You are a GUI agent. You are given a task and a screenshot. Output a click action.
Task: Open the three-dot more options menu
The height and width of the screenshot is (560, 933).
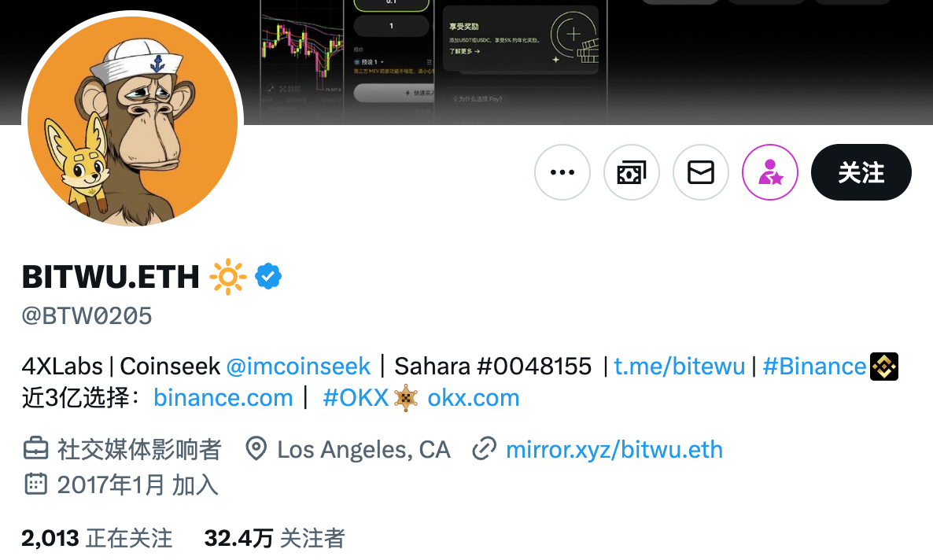coord(562,172)
